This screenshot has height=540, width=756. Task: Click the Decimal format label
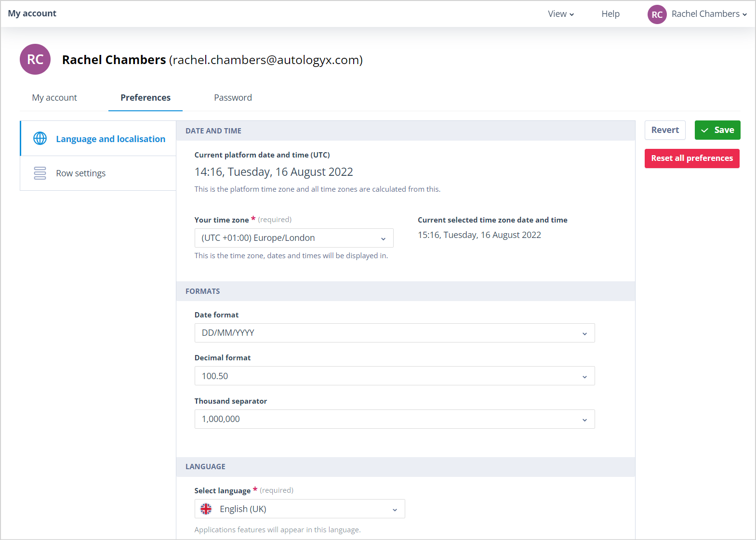click(x=223, y=358)
